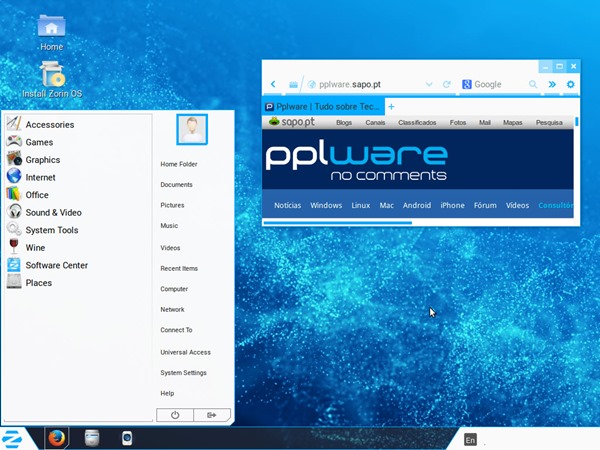Open the Fórum site menu
This screenshot has height=450, width=600.
[485, 205]
